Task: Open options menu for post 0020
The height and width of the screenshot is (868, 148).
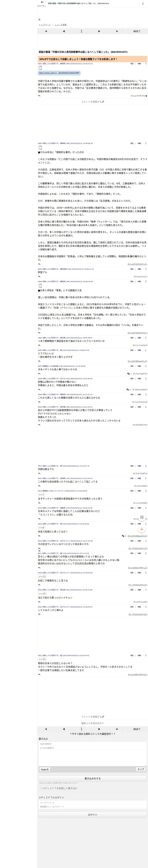Action: 146,607
